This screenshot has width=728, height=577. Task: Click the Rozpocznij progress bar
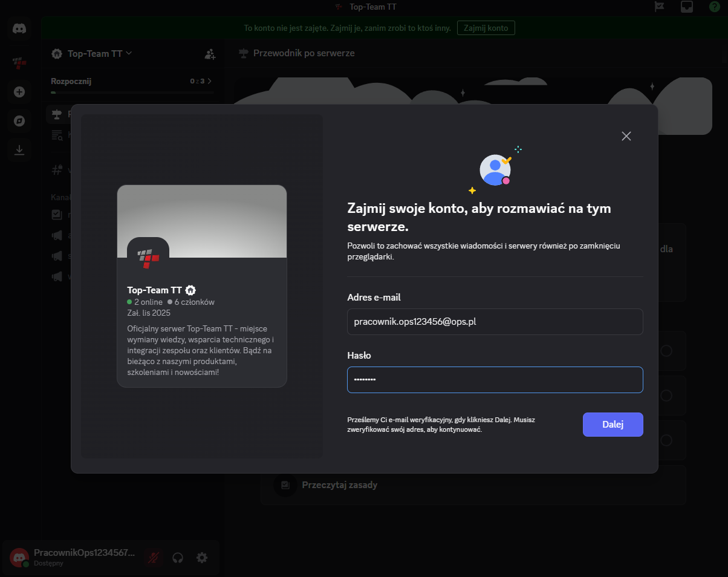click(132, 93)
